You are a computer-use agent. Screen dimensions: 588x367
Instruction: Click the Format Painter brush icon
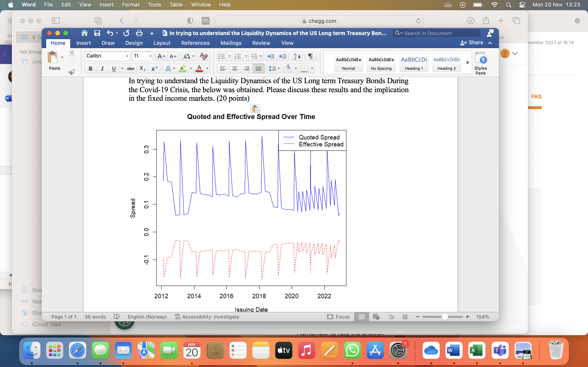click(x=72, y=72)
